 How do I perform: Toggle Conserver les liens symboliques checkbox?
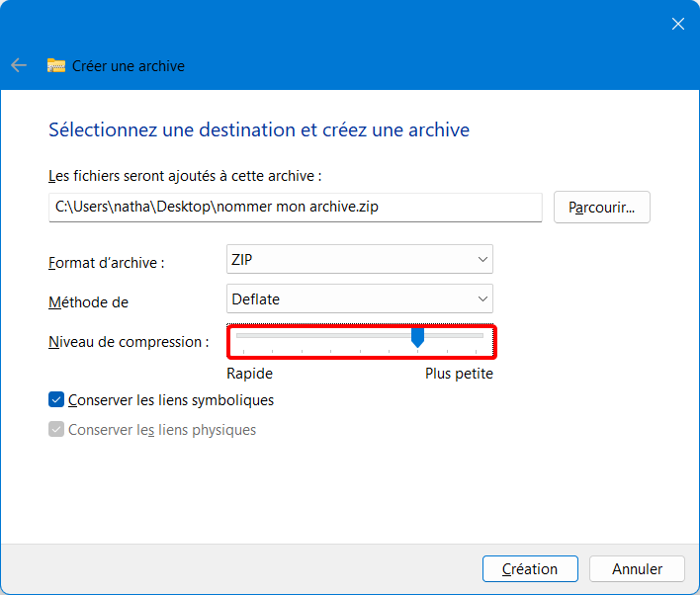coord(56,399)
